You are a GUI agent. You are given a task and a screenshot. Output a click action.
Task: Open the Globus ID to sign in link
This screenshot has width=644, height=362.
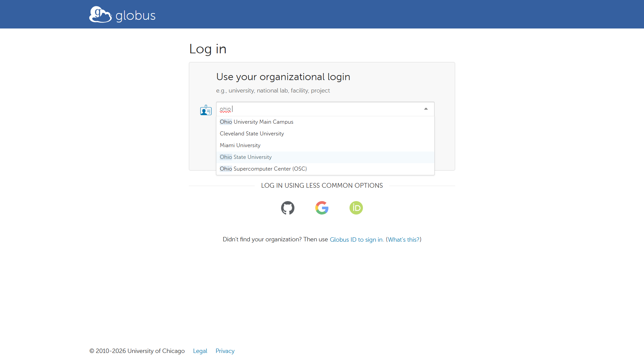(356, 240)
